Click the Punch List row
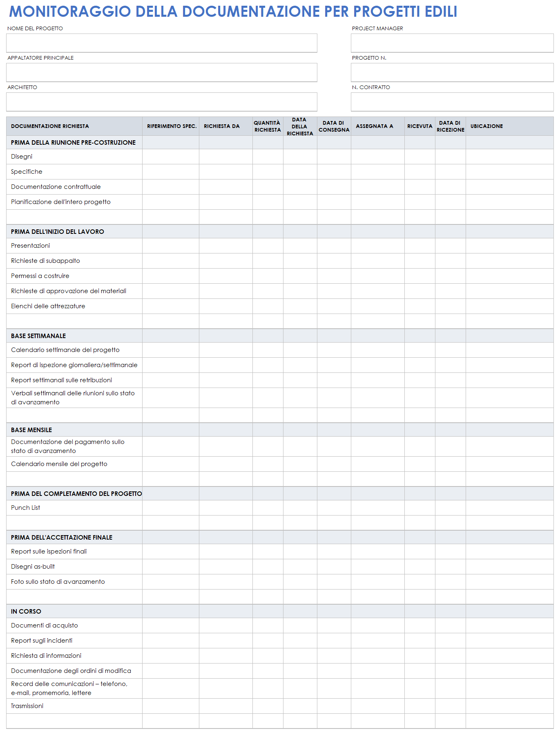The height and width of the screenshot is (733, 560). [x=280, y=508]
